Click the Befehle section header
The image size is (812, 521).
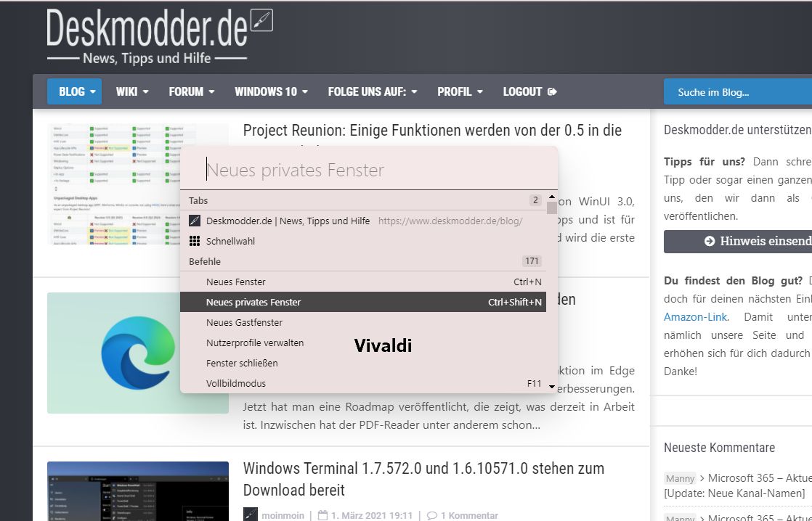(x=363, y=261)
